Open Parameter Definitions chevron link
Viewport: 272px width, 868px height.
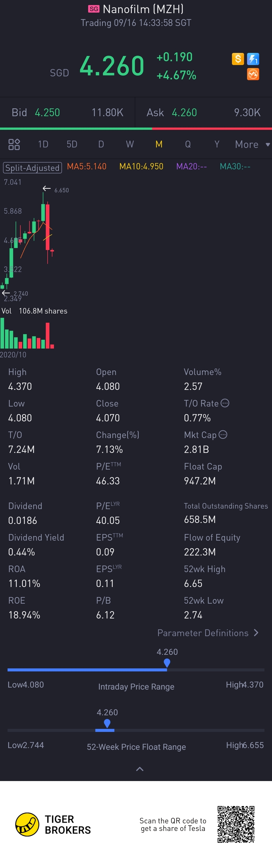[208, 633]
